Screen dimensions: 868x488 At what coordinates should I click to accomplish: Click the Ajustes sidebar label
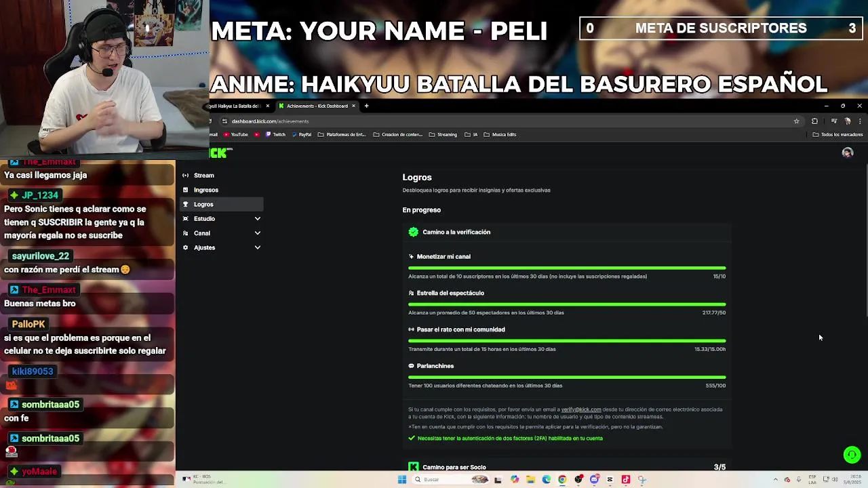click(x=204, y=247)
